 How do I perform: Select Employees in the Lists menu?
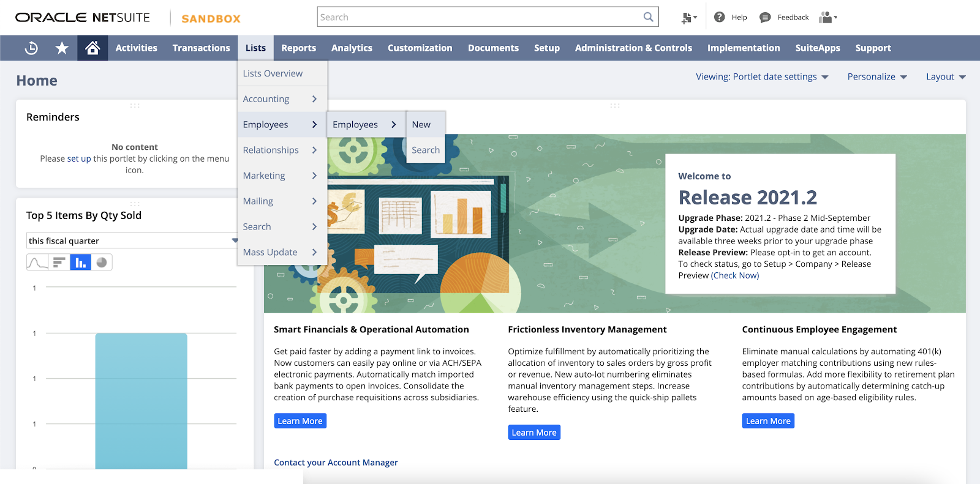(x=282, y=124)
